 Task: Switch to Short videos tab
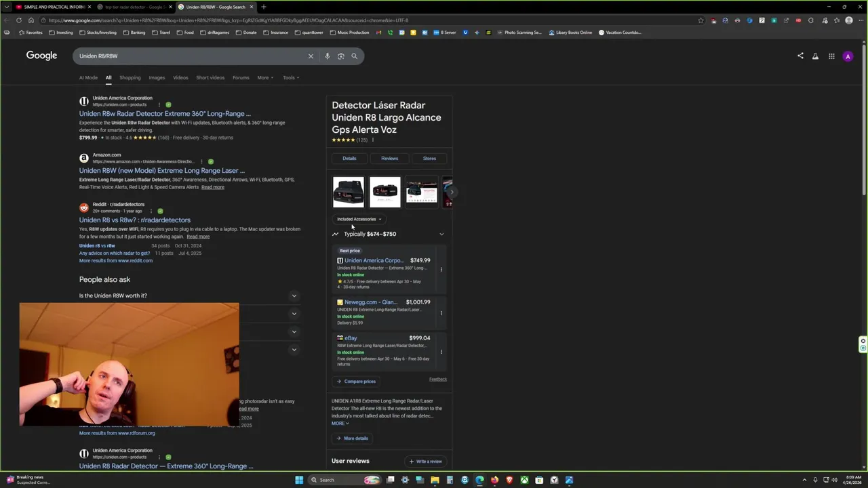[x=210, y=77]
